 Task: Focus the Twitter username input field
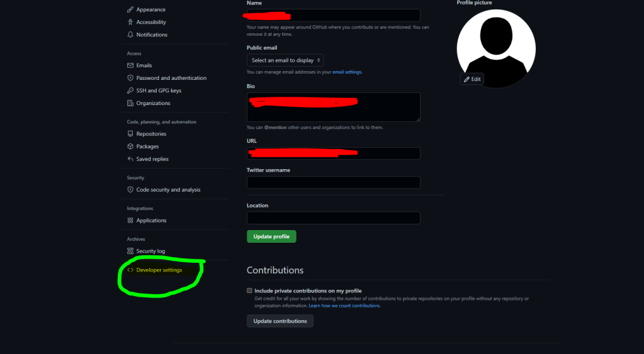pyautogui.click(x=334, y=182)
